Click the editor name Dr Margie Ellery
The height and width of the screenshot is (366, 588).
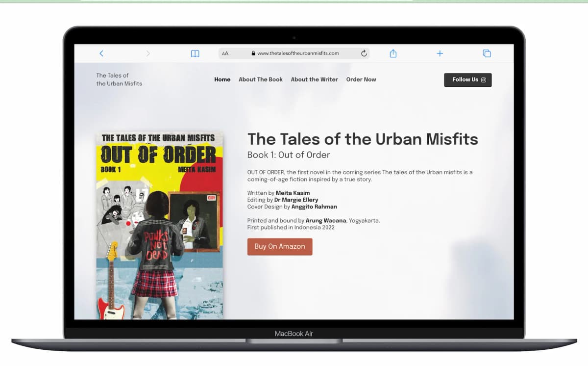tap(296, 200)
